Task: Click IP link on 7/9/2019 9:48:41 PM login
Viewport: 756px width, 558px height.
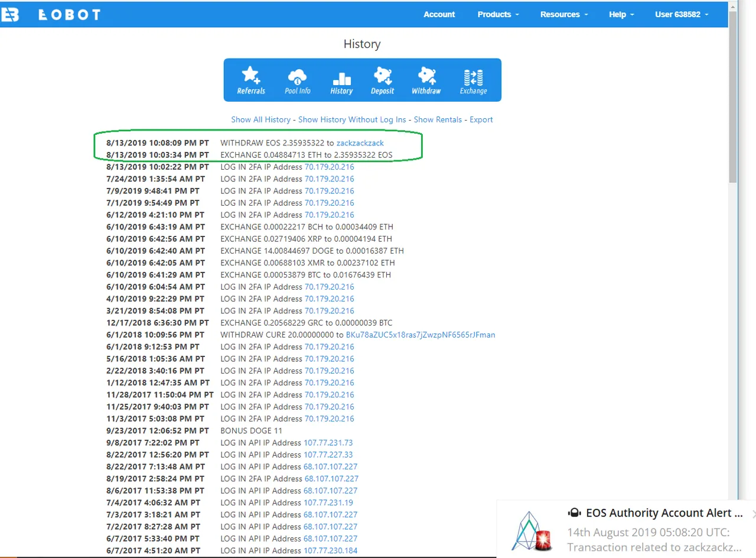Action: 330,191
